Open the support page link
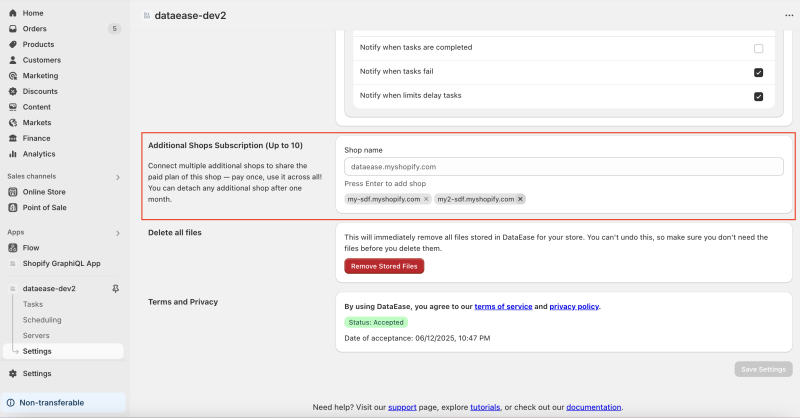This screenshot has width=800, height=418. 402,407
